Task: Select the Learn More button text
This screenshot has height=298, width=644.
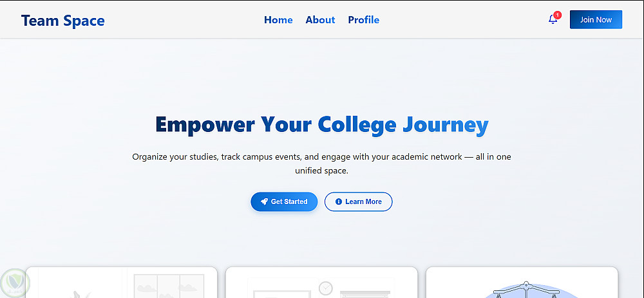Action: point(363,201)
